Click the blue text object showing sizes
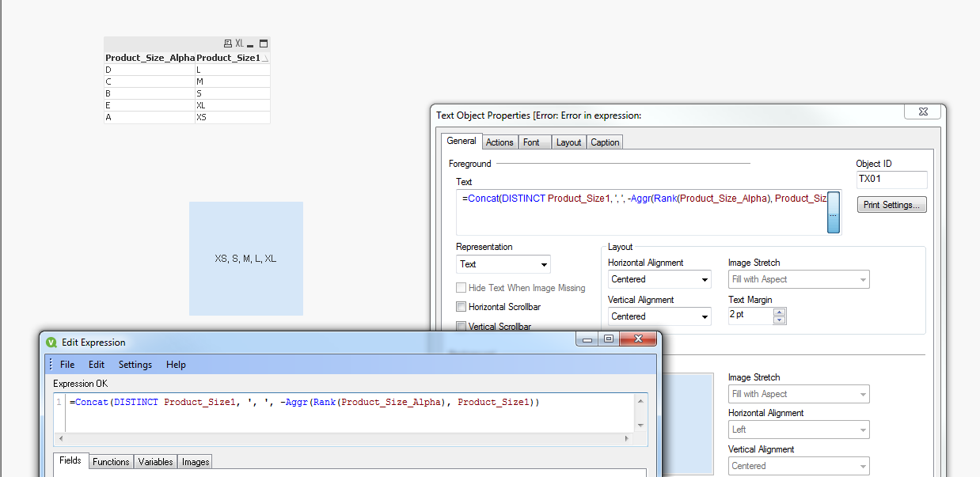The image size is (980, 477). click(245, 259)
